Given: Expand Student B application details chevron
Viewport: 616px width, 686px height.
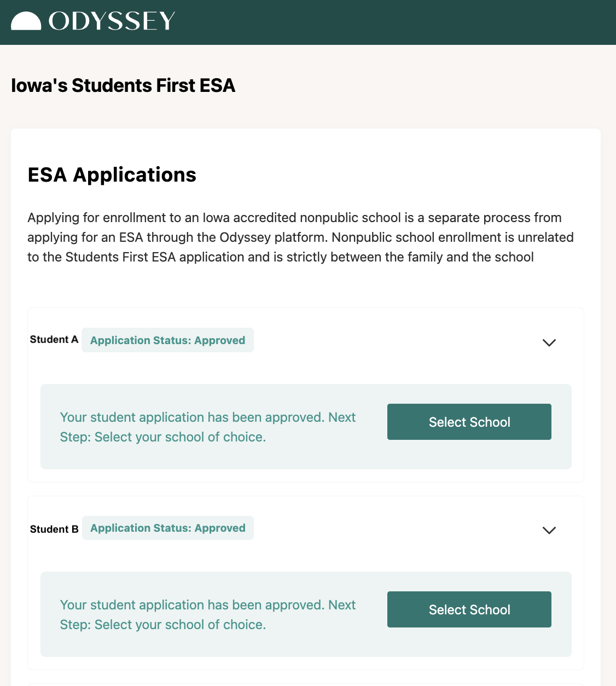Looking at the screenshot, I should 549,530.
